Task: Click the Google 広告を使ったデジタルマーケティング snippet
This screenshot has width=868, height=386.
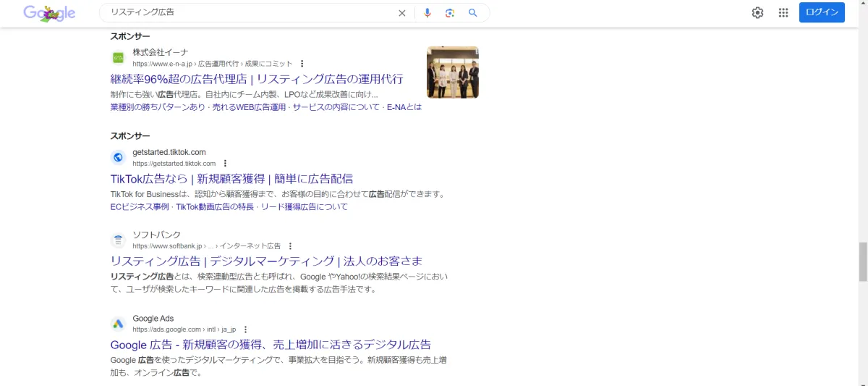Action: tap(278, 366)
